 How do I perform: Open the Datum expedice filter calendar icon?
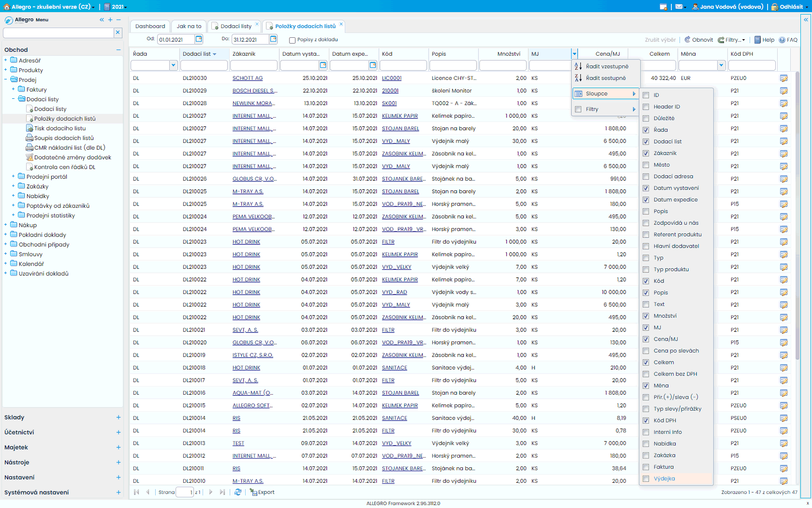tap(373, 65)
